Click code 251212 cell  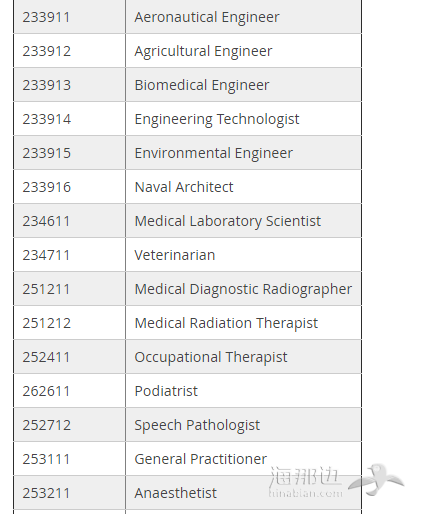(x=69, y=323)
